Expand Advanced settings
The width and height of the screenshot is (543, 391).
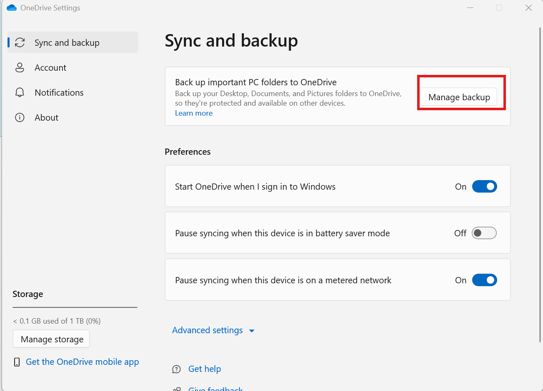pyautogui.click(x=207, y=330)
